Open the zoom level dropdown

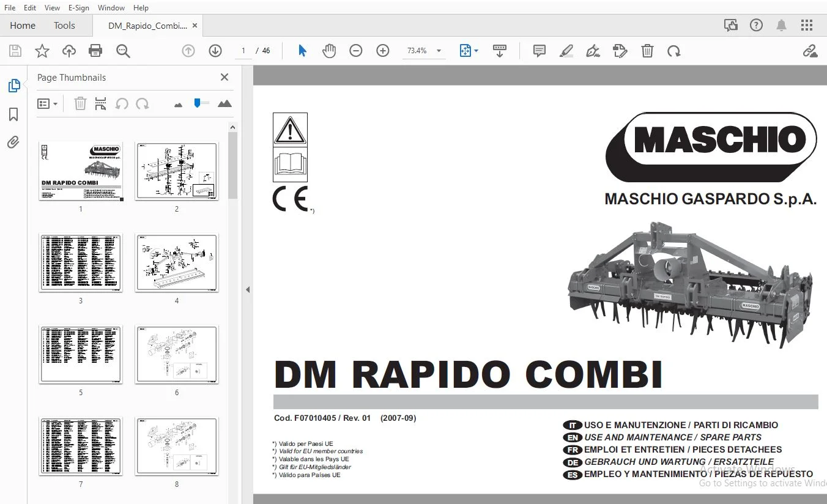[x=439, y=51]
